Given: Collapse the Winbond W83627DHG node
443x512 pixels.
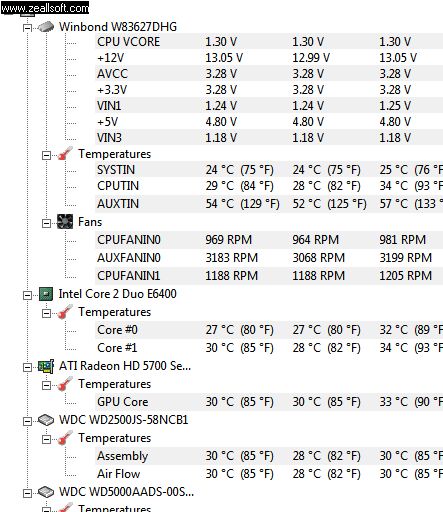Looking at the screenshot, I should (x=27, y=28).
